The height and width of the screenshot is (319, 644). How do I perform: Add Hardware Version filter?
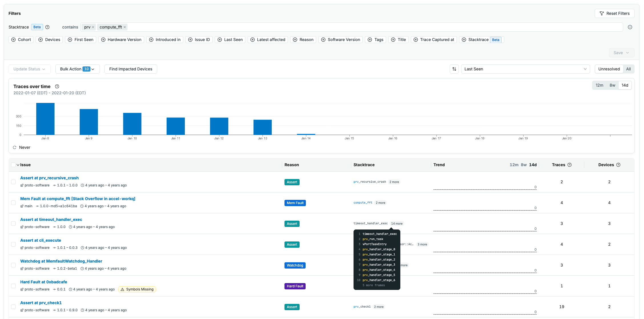121,40
